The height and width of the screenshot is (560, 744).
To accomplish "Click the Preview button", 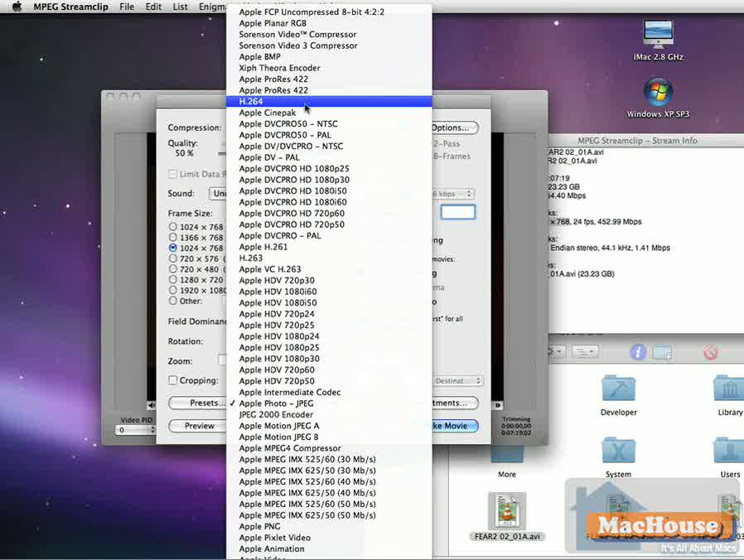I will click(197, 426).
